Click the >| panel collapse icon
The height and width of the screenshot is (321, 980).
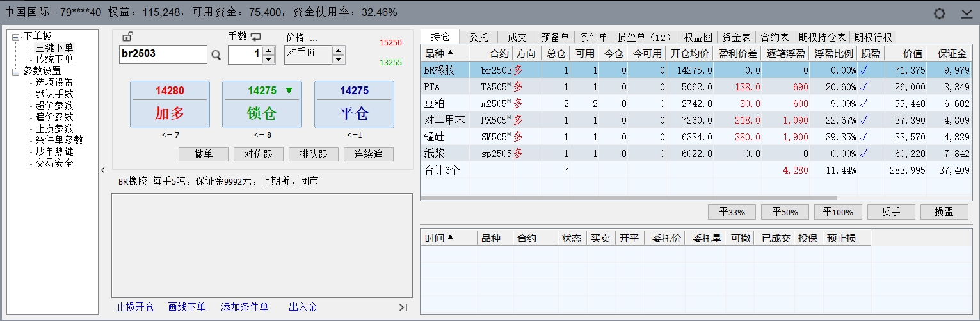click(403, 308)
